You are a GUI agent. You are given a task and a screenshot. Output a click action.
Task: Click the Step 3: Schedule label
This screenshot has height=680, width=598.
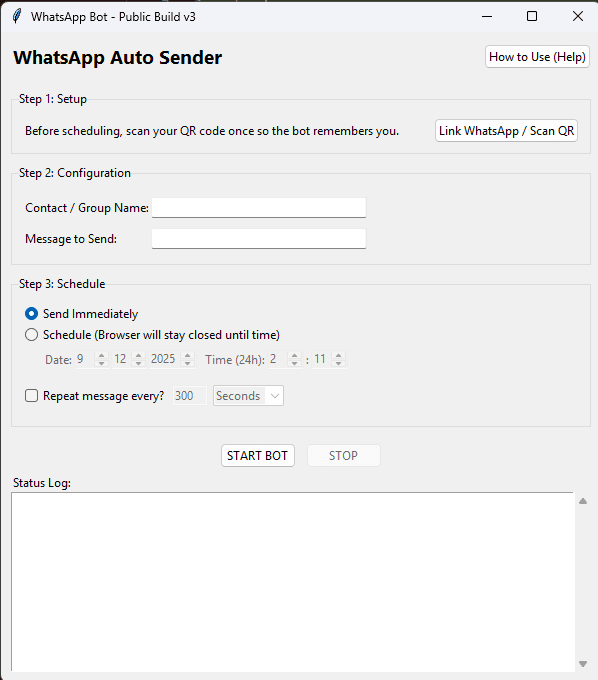coord(62,284)
